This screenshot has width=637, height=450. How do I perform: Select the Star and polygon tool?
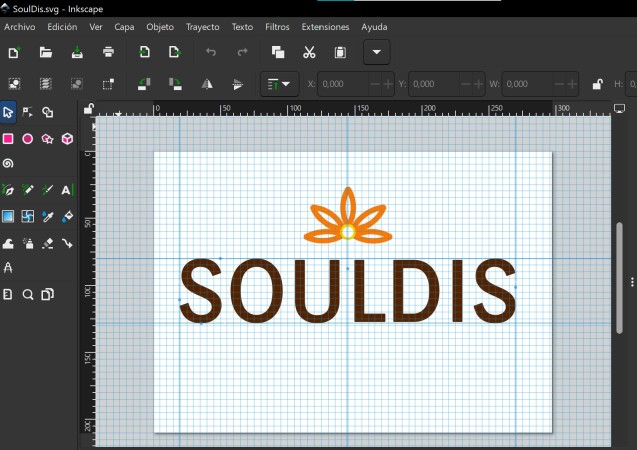pyautogui.click(x=48, y=139)
